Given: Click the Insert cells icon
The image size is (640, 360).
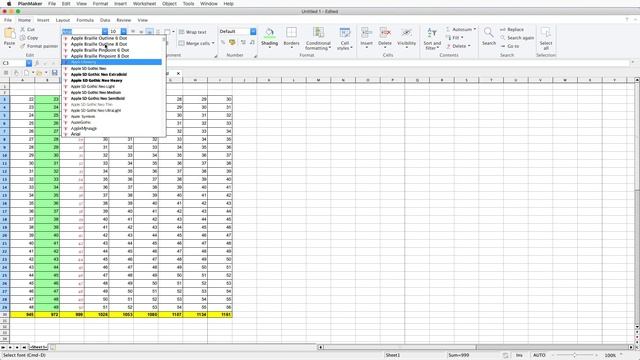Looking at the screenshot, I should point(366,33).
